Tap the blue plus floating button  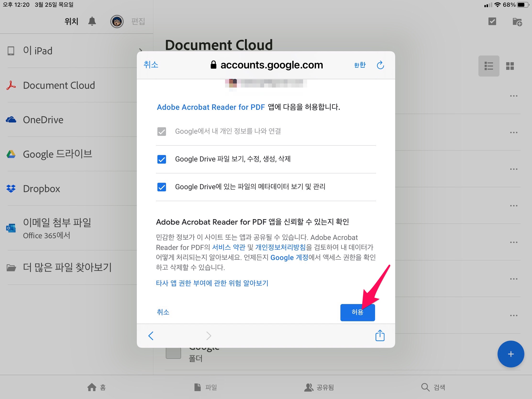pyautogui.click(x=511, y=354)
